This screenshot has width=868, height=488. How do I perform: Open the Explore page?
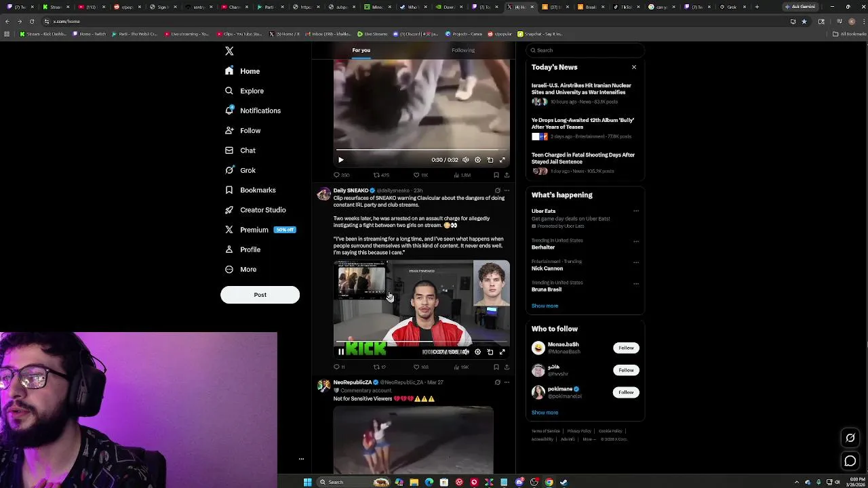pos(245,91)
